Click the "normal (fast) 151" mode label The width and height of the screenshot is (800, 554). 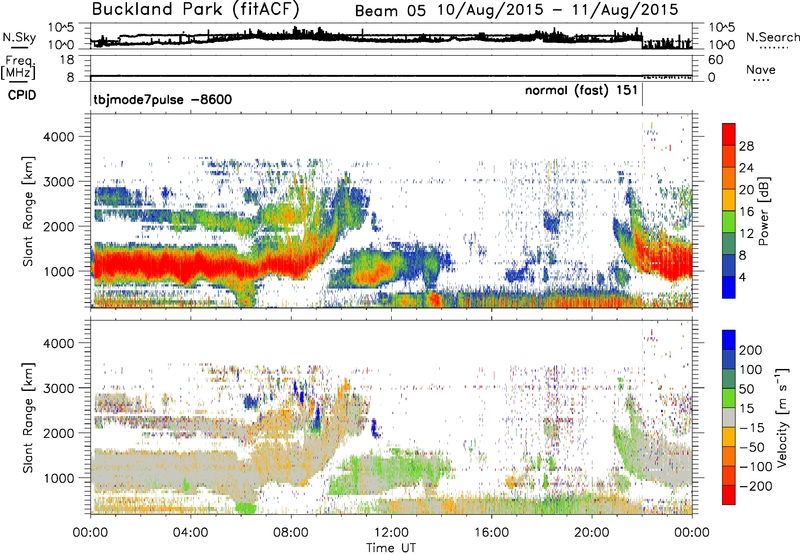point(581,91)
